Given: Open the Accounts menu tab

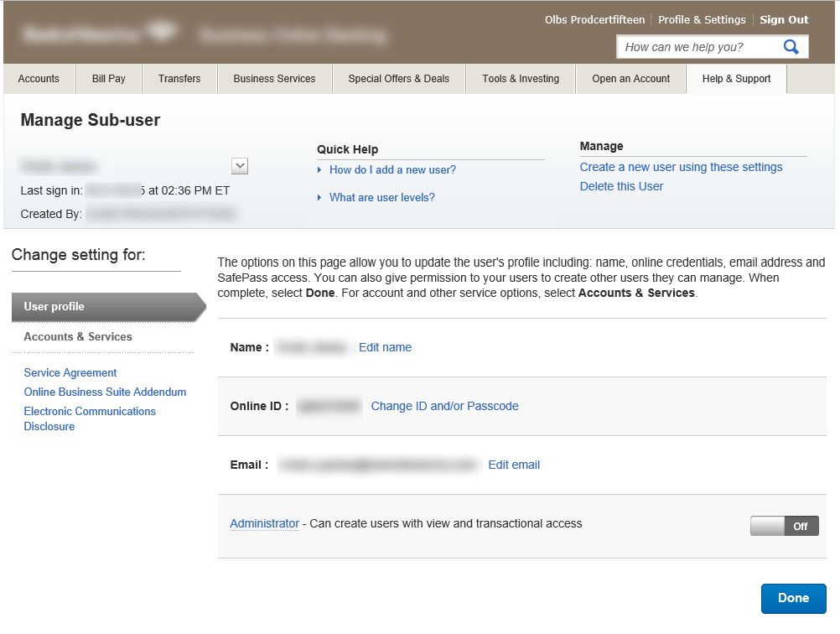Looking at the screenshot, I should (39, 79).
